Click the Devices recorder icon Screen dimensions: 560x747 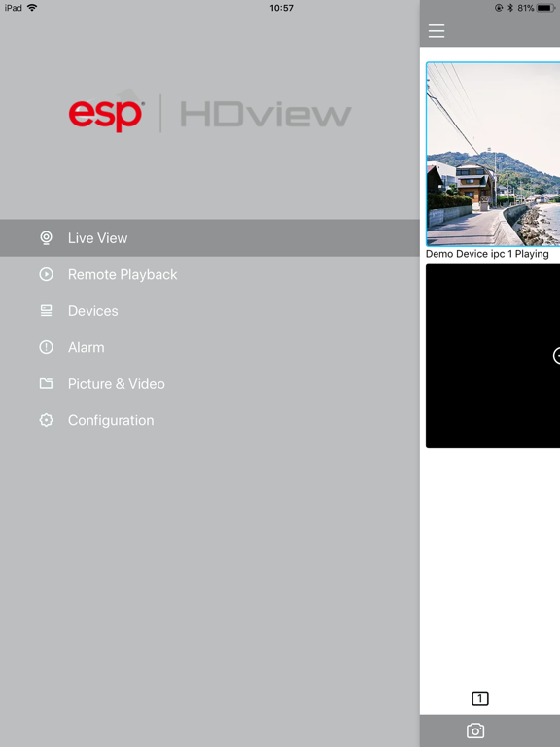point(47,311)
